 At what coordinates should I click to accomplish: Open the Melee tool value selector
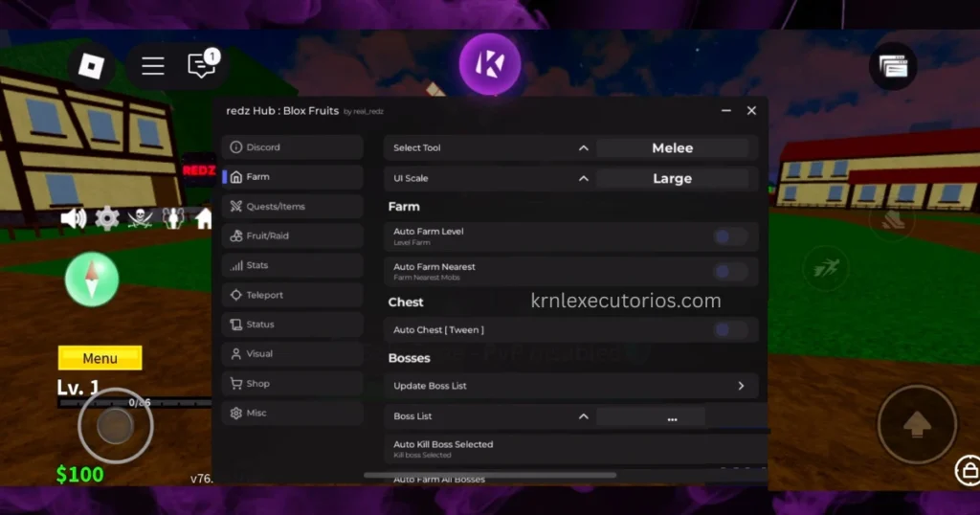click(673, 148)
